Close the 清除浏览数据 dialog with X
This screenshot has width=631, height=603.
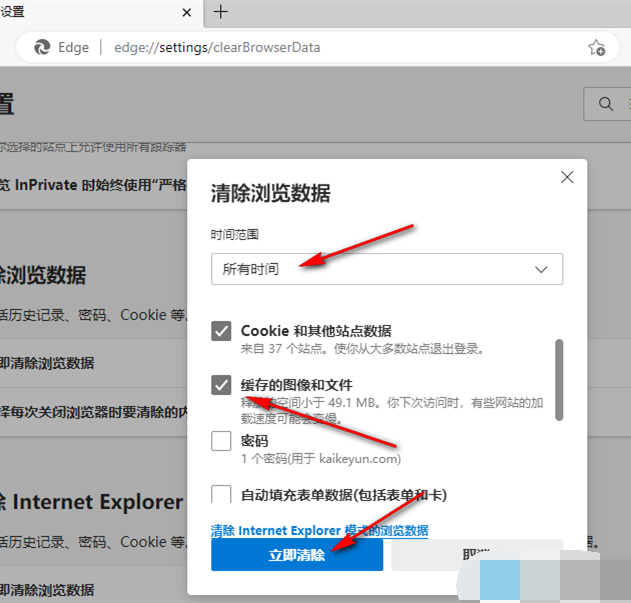[x=567, y=177]
